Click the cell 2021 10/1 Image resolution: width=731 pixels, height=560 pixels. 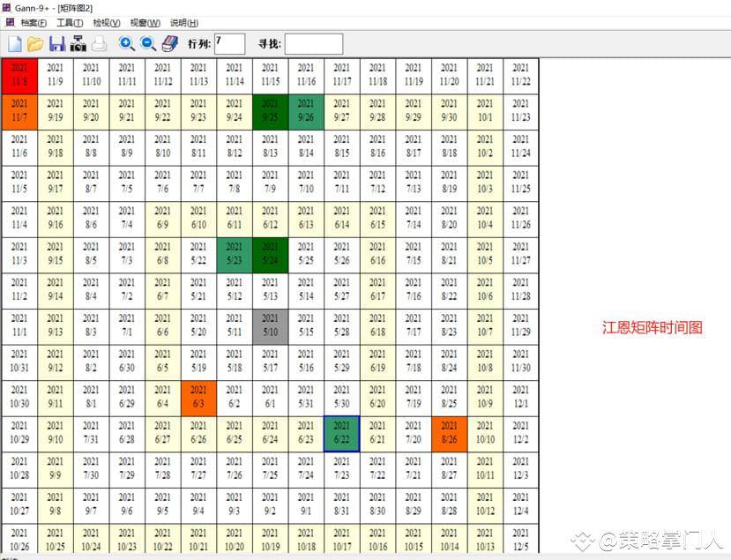[485, 112]
